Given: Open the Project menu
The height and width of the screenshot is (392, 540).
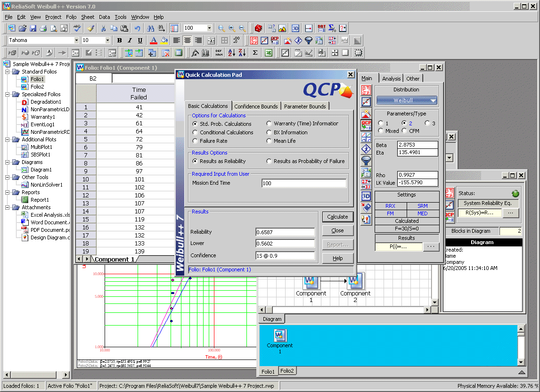Looking at the screenshot, I should pos(53,17).
